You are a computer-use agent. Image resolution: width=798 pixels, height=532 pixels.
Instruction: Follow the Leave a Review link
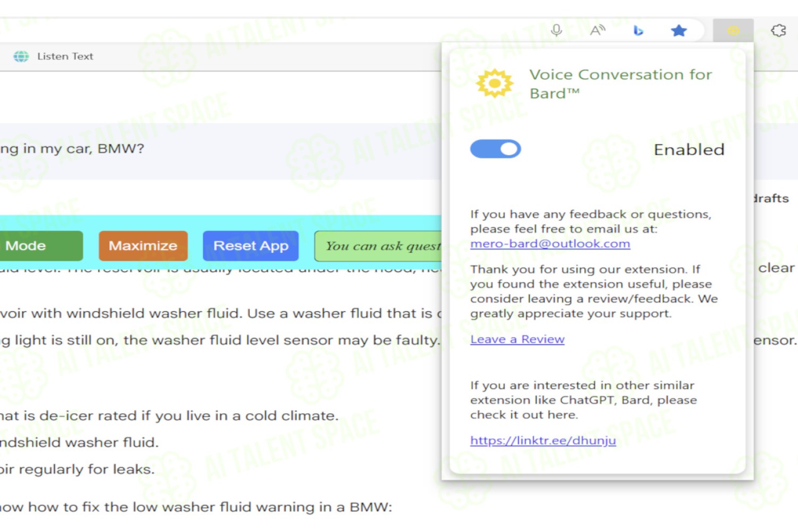point(517,339)
